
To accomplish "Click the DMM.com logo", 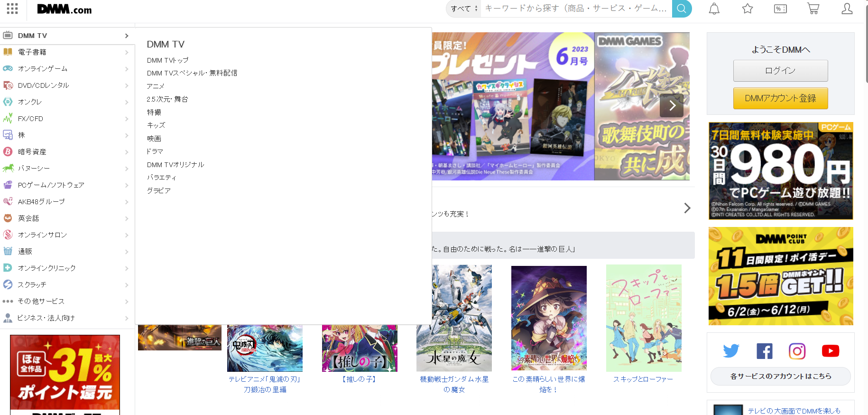I will (65, 9).
